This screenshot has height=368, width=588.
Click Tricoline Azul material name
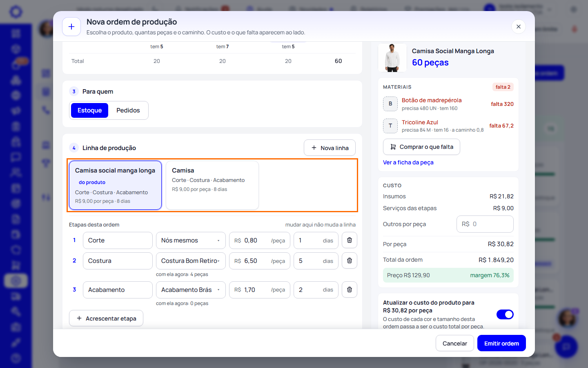(x=420, y=122)
